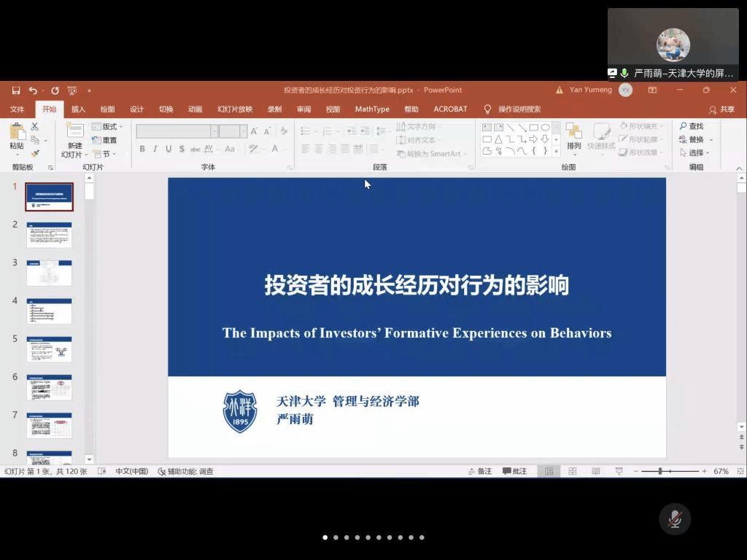The image size is (747, 560).
Task: Open the Select (选择) dropdown
Action: [x=696, y=152]
